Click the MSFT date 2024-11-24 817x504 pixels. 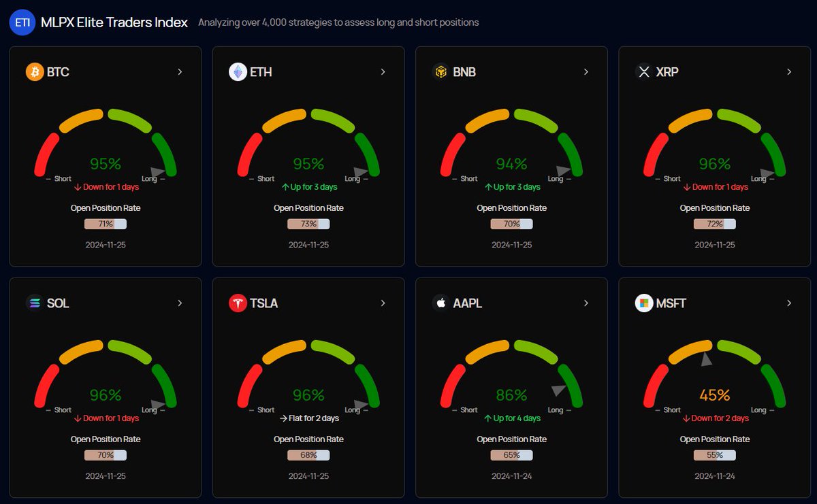pos(714,476)
